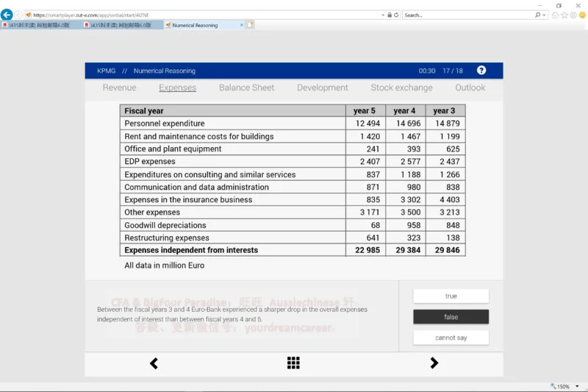Screen dimensions: 588x392
Task: Click the security lock icon
Action: click(x=390, y=15)
